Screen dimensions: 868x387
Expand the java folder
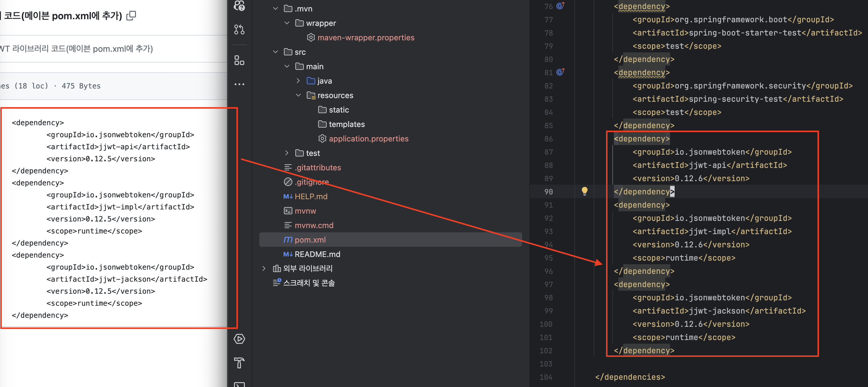coord(298,81)
